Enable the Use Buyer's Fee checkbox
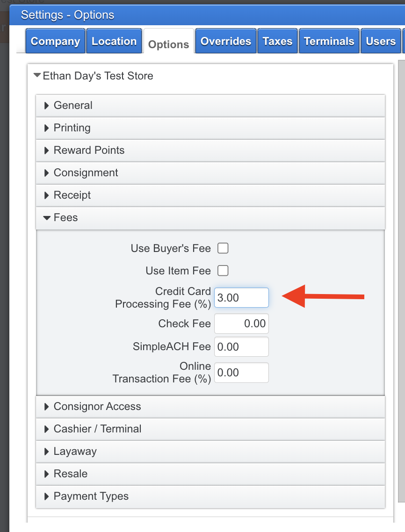 223,248
